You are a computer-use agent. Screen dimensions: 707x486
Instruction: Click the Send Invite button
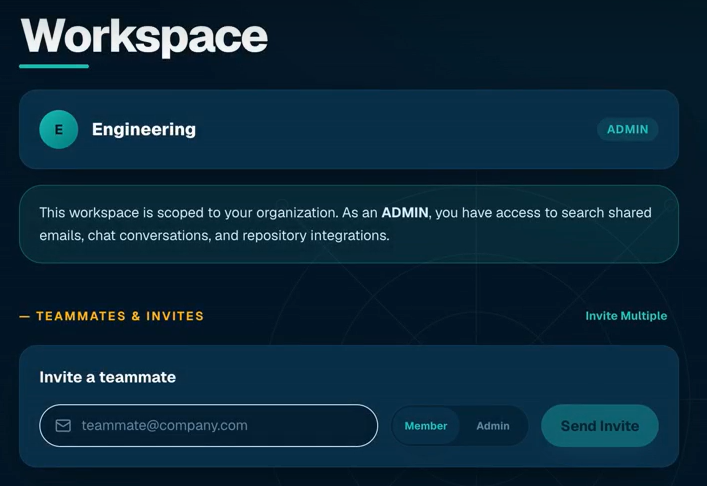tap(600, 426)
